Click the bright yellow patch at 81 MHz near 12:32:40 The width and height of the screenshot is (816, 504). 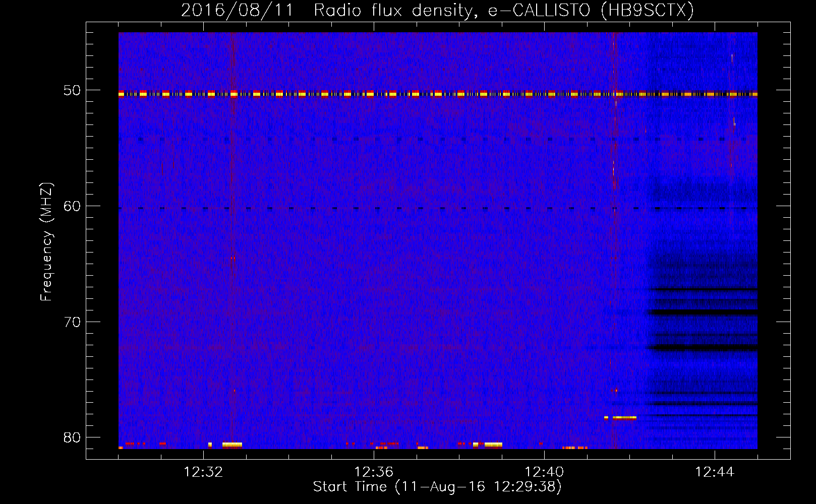pos(232,445)
